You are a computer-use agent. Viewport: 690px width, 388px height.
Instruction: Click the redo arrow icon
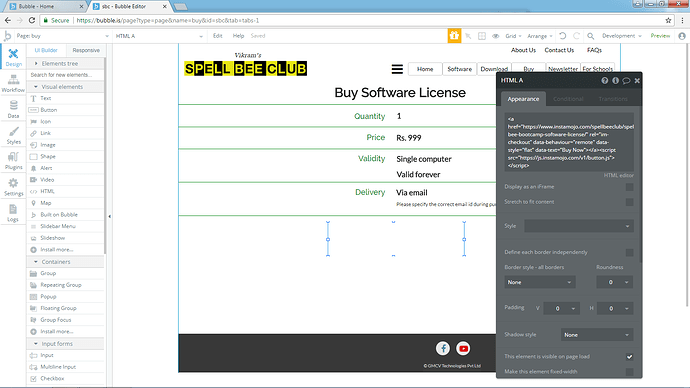point(576,36)
